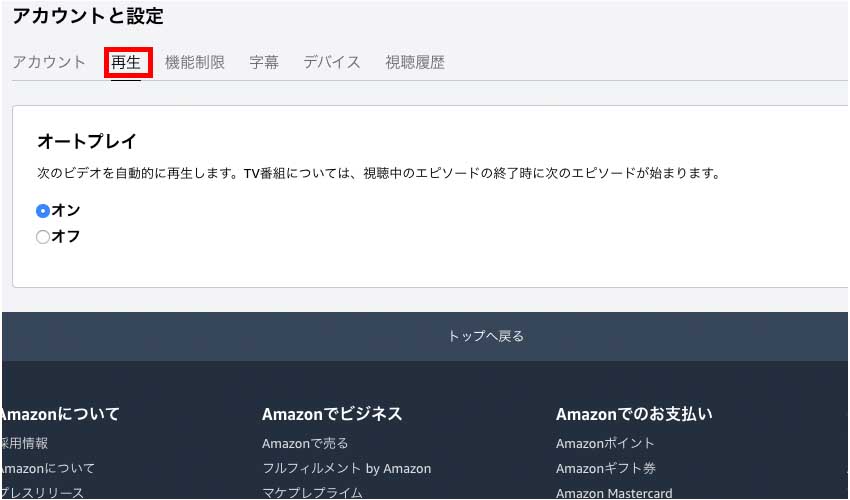This screenshot has width=850, height=500.
Task: Go to the 字幕 tab
Action: 264,62
